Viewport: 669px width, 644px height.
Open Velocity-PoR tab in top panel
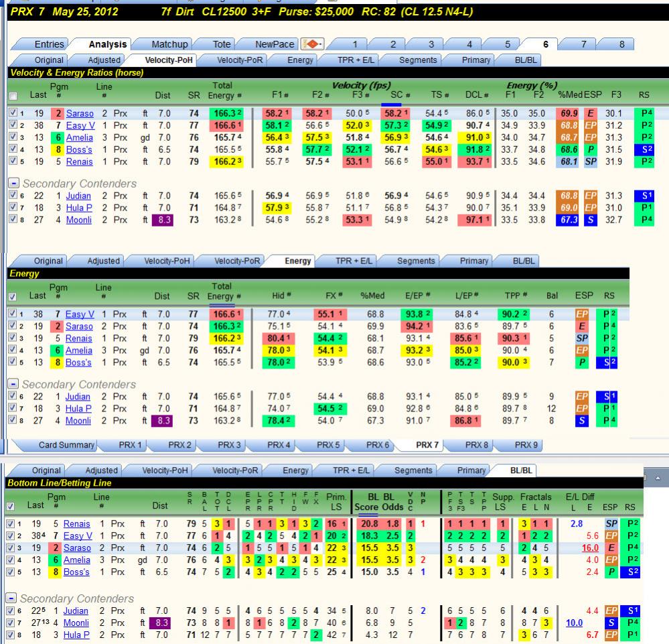point(239,60)
